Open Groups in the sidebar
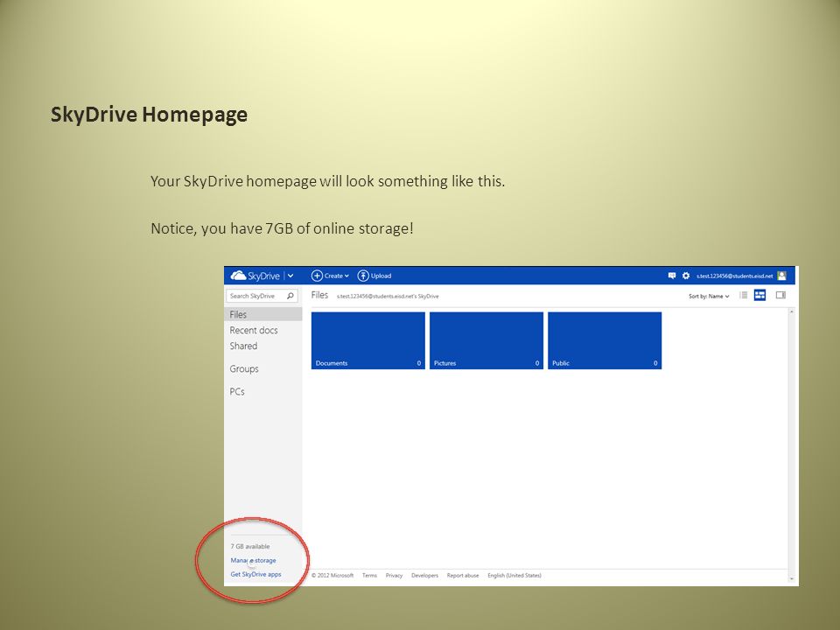 click(244, 369)
